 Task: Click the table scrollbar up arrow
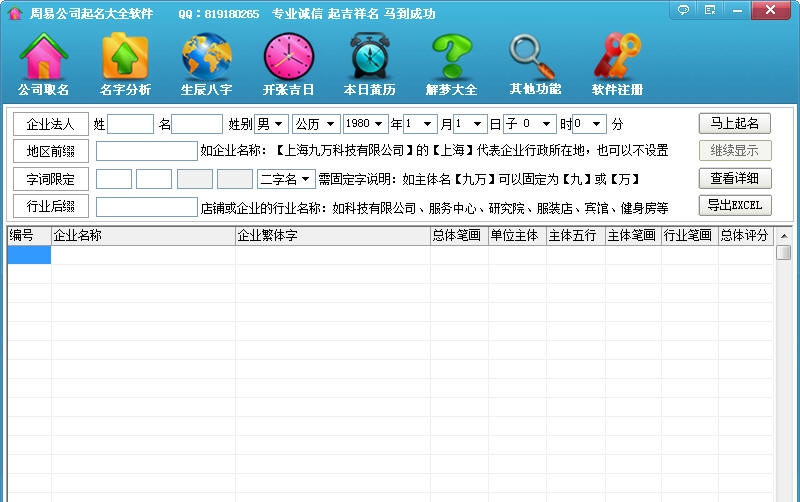tap(784, 236)
